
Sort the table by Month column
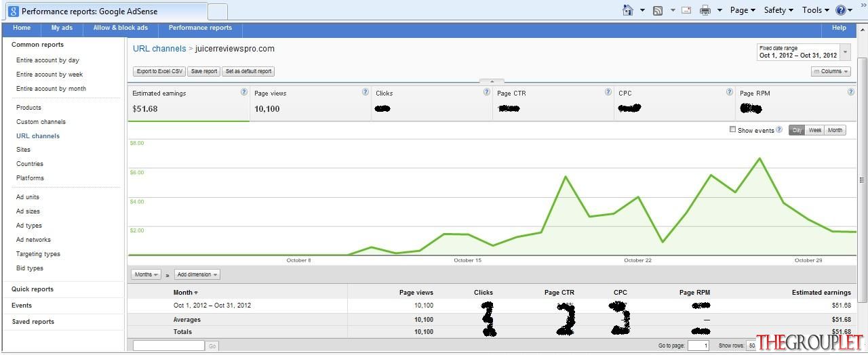tap(185, 293)
